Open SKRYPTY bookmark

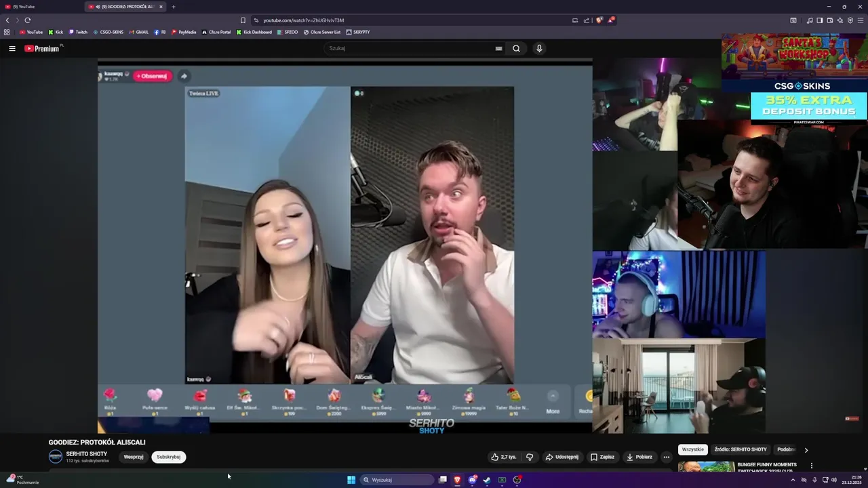click(x=358, y=32)
